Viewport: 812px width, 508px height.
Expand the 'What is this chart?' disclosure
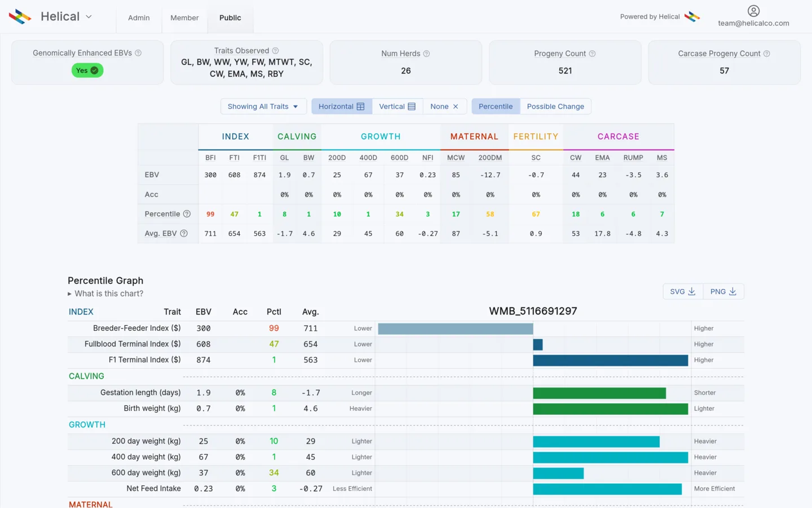[x=105, y=294]
